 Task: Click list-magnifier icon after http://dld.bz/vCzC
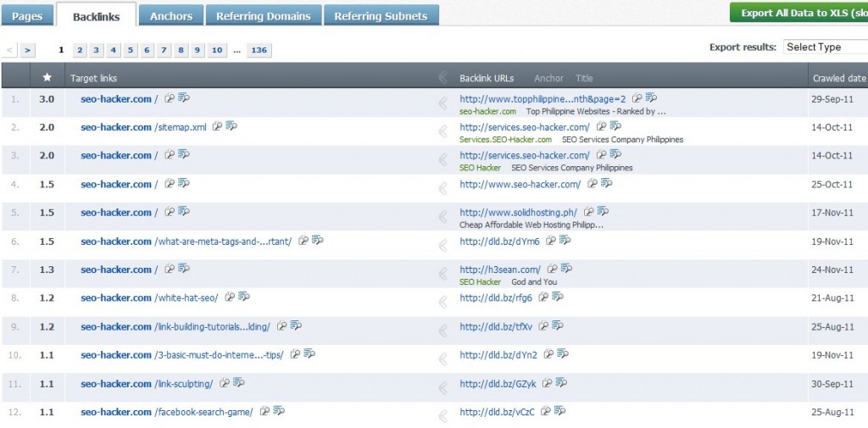click(559, 411)
